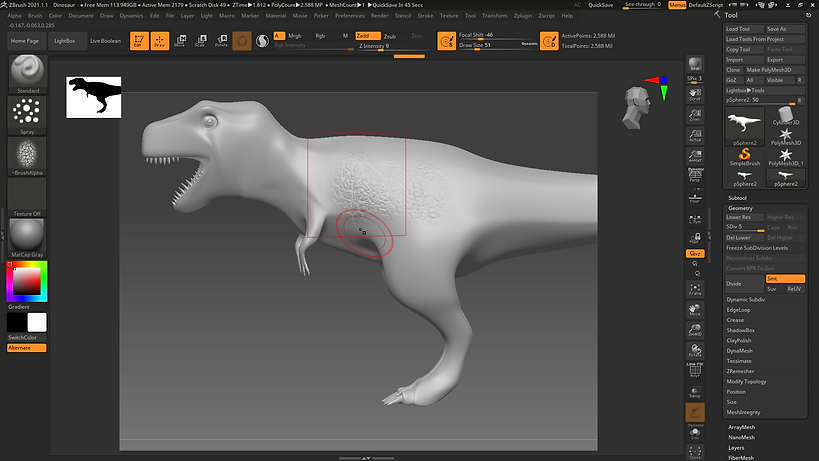The width and height of the screenshot is (819, 461).
Task: Activate the Edit mode button
Action: coord(139,41)
